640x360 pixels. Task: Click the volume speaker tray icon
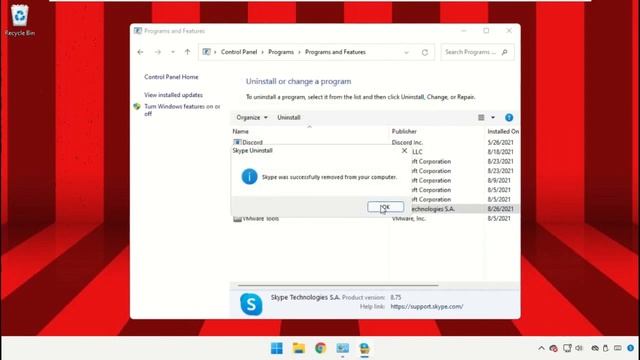[579, 348]
